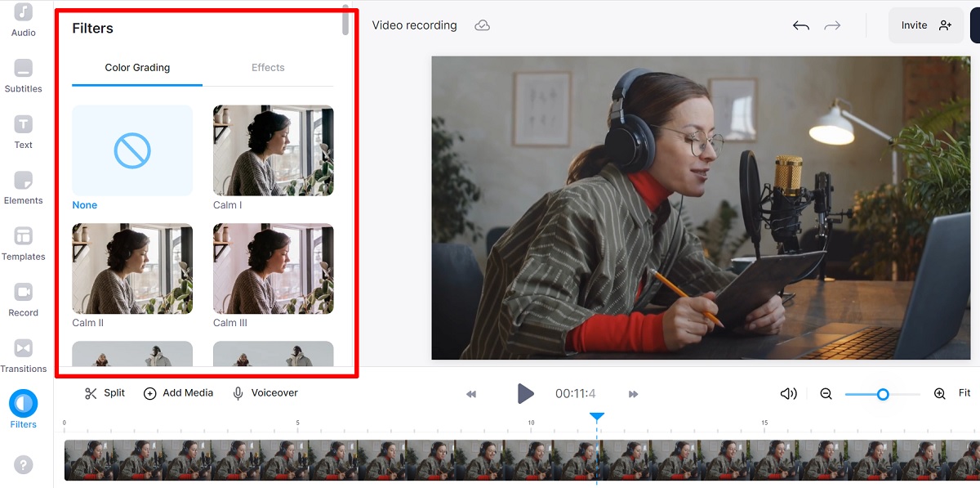The height and width of the screenshot is (488, 980).
Task: Select the Text tool in sidebar
Action: [x=24, y=132]
